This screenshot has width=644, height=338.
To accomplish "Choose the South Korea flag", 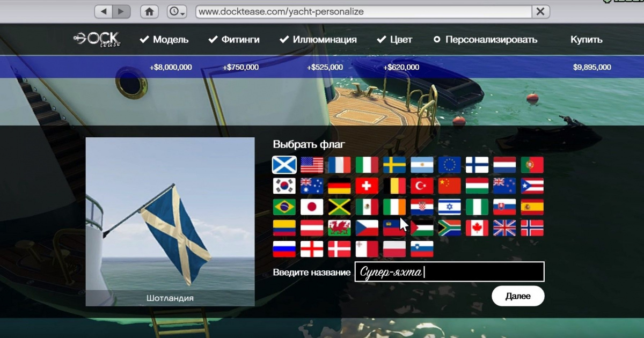I will (x=284, y=186).
